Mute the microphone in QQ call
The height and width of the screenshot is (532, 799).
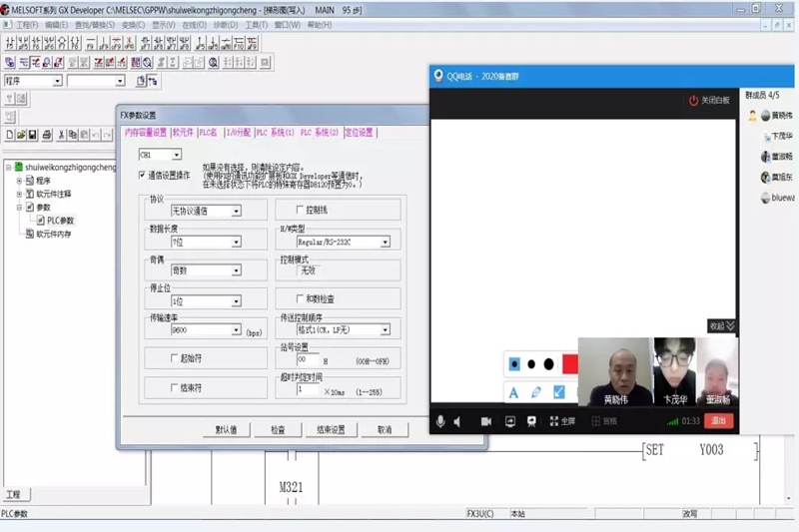(x=440, y=421)
